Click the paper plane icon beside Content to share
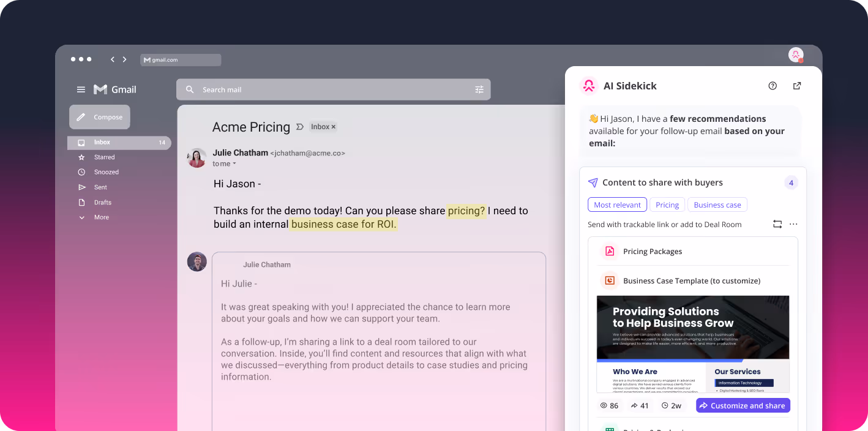 click(593, 182)
